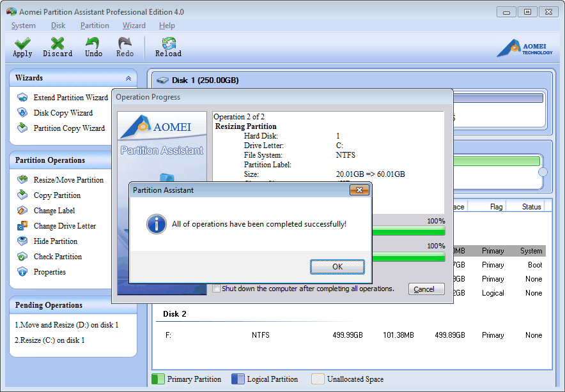Click the Hide Partition link
The width and height of the screenshot is (565, 392).
coord(56,241)
